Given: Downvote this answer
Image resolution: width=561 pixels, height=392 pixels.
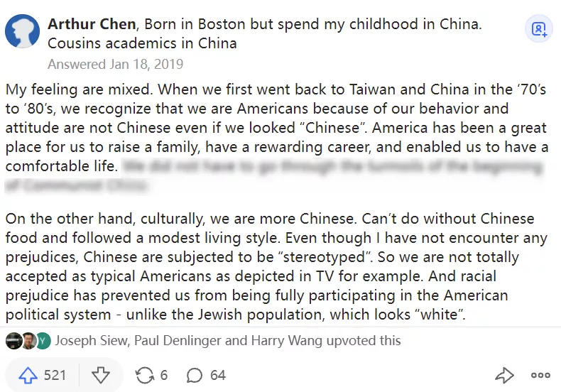Looking at the screenshot, I should (100, 375).
